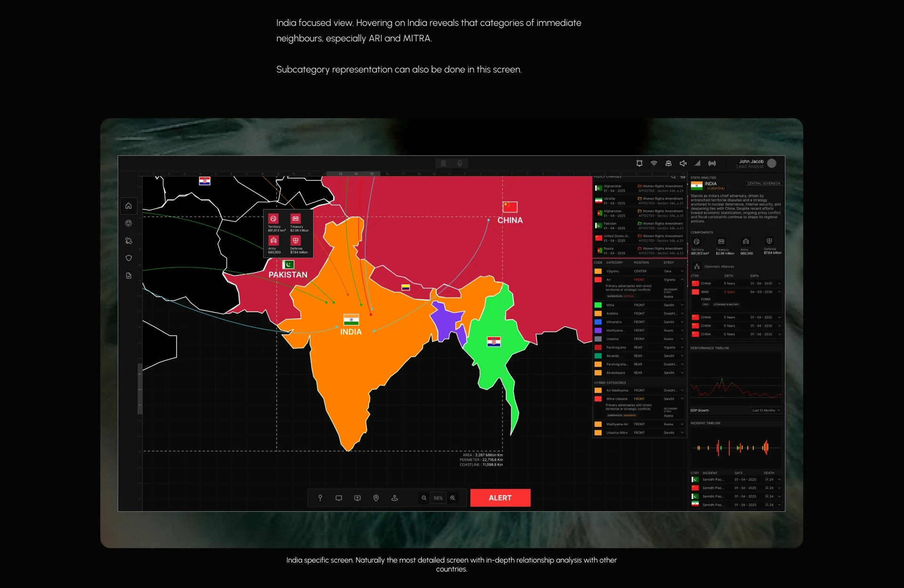Toggle the webcam in top bar
This screenshot has width=904, height=588.
[x=444, y=163]
